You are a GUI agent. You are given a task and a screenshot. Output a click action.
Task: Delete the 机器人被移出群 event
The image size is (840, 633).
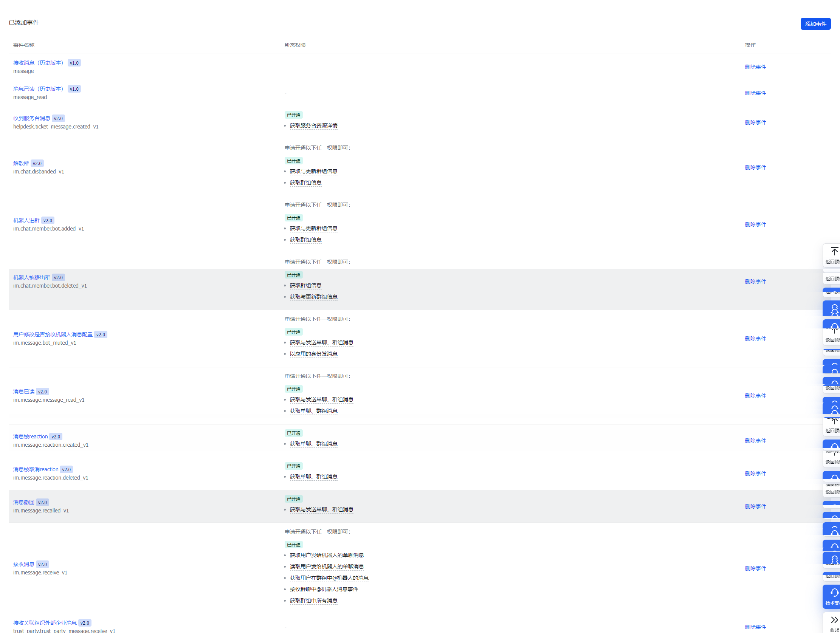(755, 282)
